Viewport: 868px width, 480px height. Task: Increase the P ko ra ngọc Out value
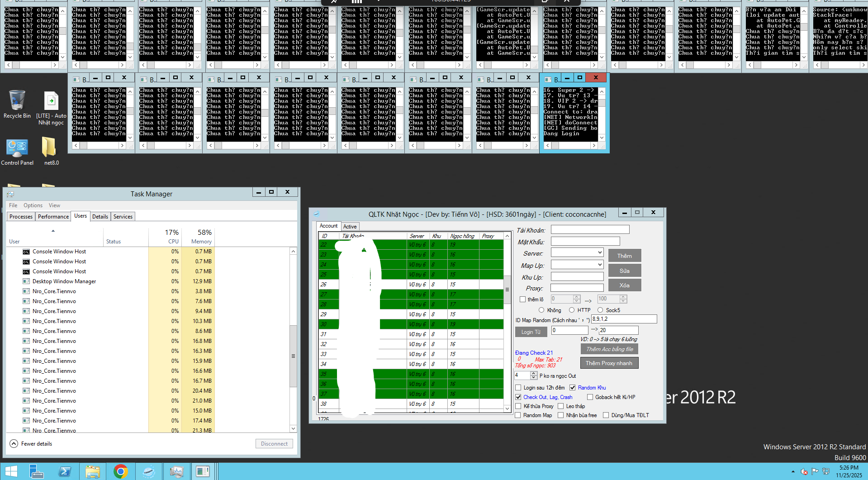(534, 374)
